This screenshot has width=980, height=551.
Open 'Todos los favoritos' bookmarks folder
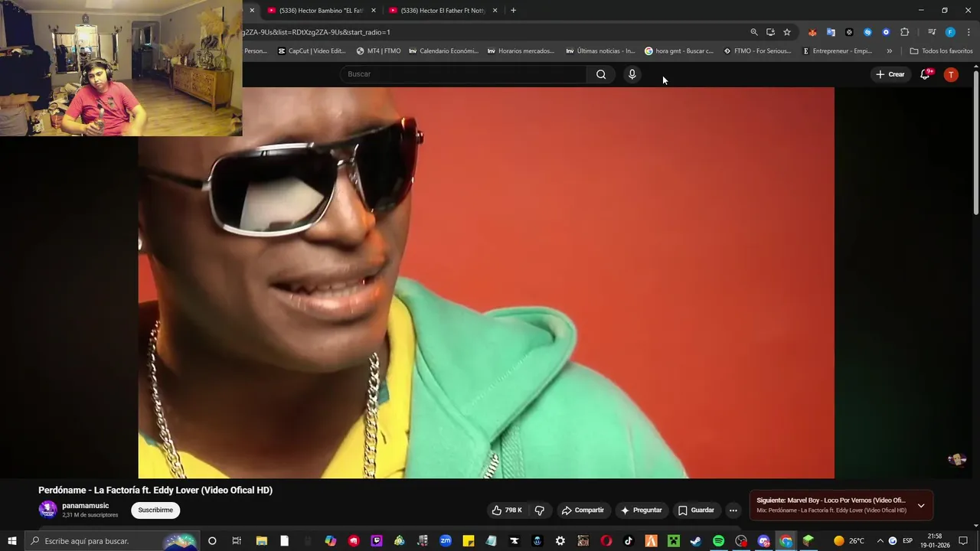click(941, 51)
